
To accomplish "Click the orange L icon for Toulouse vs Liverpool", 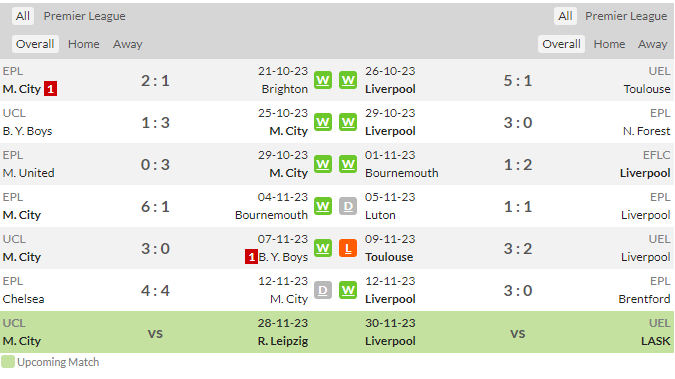I will click(x=348, y=249).
